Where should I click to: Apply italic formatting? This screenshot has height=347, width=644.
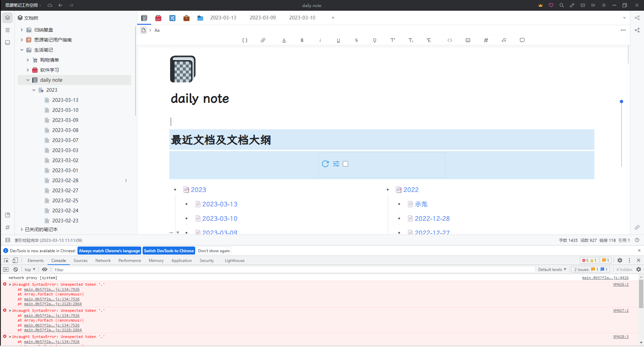tap(320, 40)
